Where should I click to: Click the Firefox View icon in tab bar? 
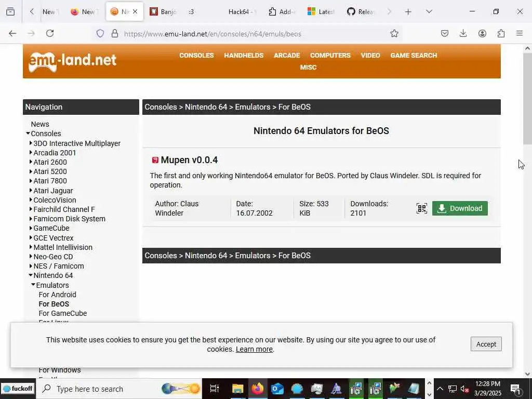tap(10, 11)
